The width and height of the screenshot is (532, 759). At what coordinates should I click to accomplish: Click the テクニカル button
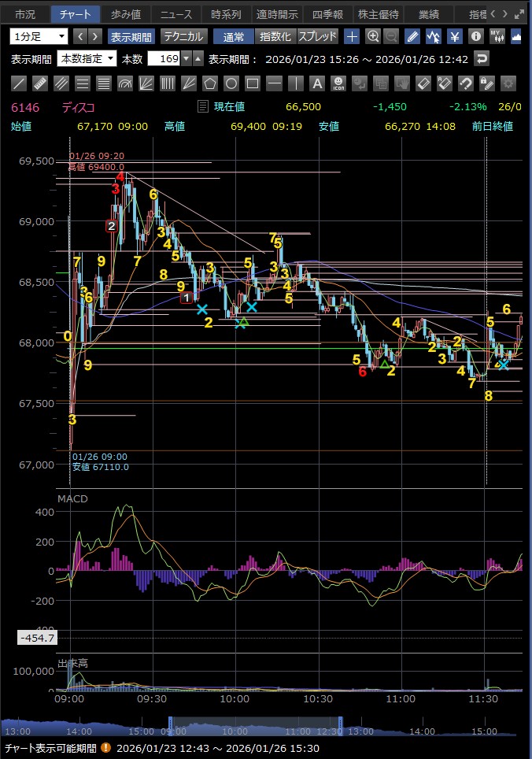183,36
